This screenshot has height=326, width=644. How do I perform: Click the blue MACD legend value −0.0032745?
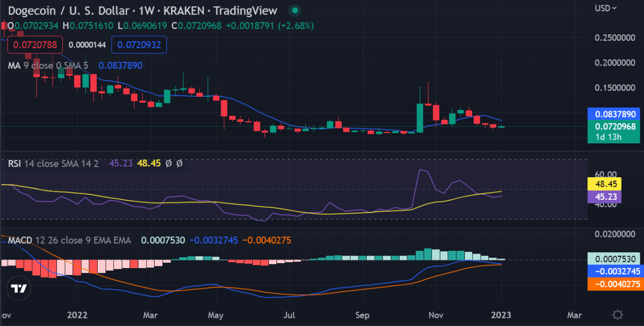(214, 240)
